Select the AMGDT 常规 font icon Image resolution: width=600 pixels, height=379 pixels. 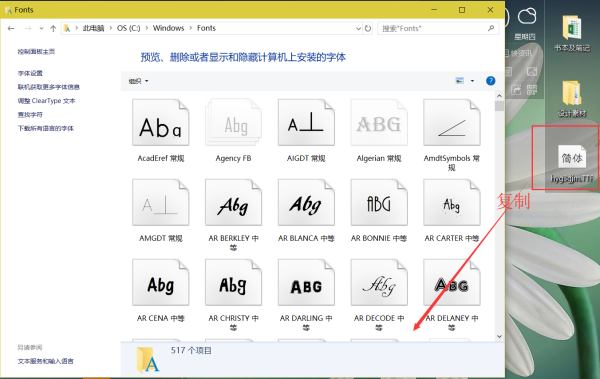[x=161, y=203]
